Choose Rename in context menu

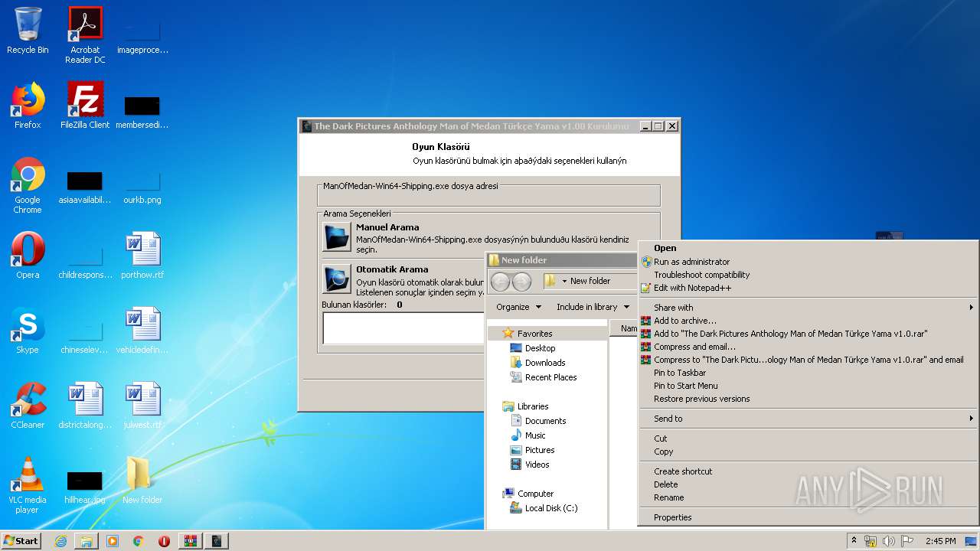pyautogui.click(x=808, y=497)
